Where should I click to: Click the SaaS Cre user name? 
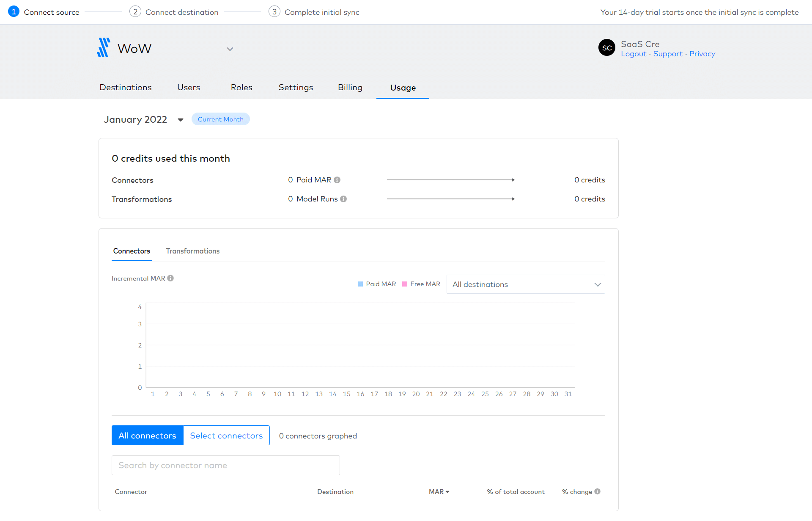coord(640,44)
